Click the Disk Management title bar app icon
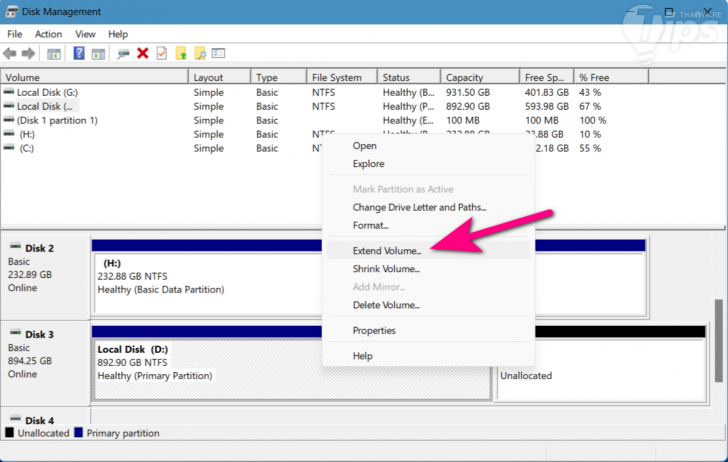The image size is (728, 462). pos(12,12)
